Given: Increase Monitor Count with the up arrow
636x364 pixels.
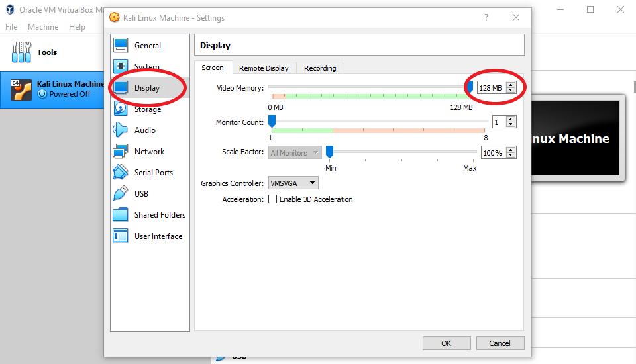Looking at the screenshot, I should click(x=511, y=119).
